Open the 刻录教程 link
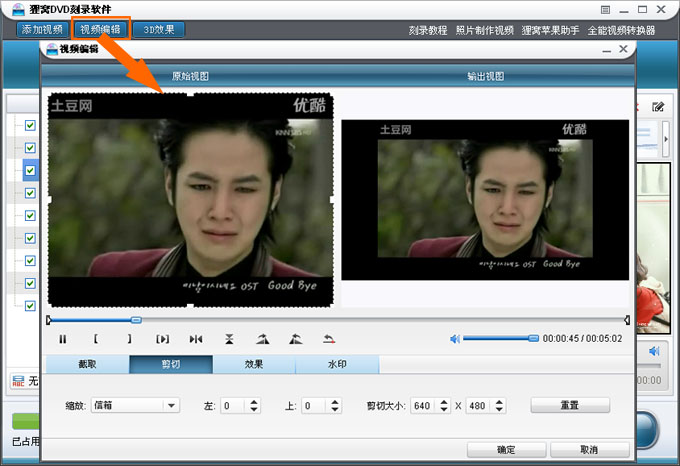This screenshot has height=466, width=680. [x=428, y=30]
